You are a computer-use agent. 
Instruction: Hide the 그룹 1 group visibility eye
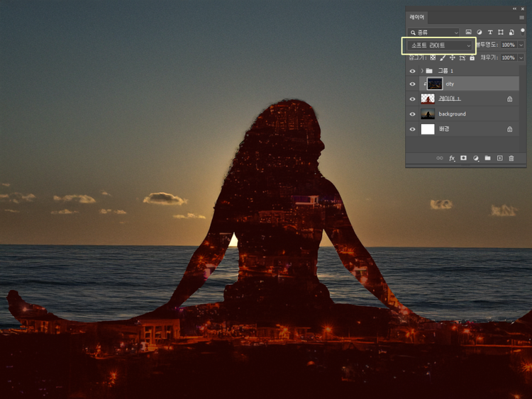click(x=412, y=71)
